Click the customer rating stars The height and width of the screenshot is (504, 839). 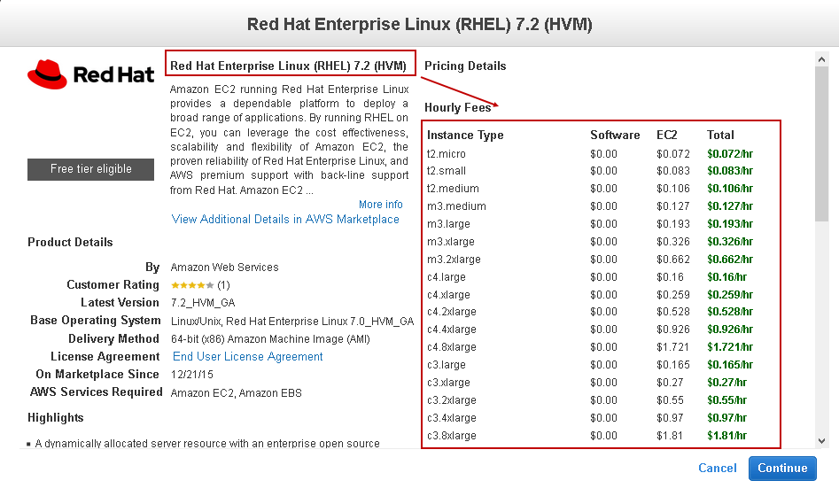point(192,285)
